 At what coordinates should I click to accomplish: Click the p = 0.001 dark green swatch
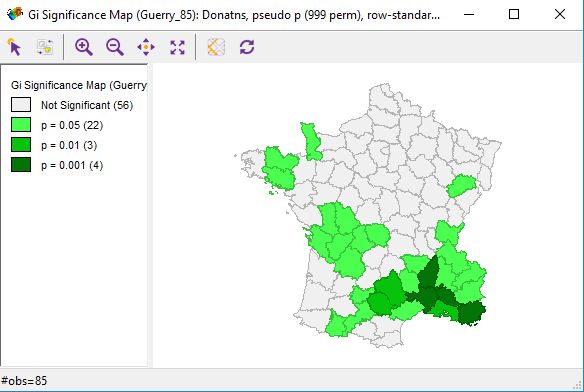point(21,165)
